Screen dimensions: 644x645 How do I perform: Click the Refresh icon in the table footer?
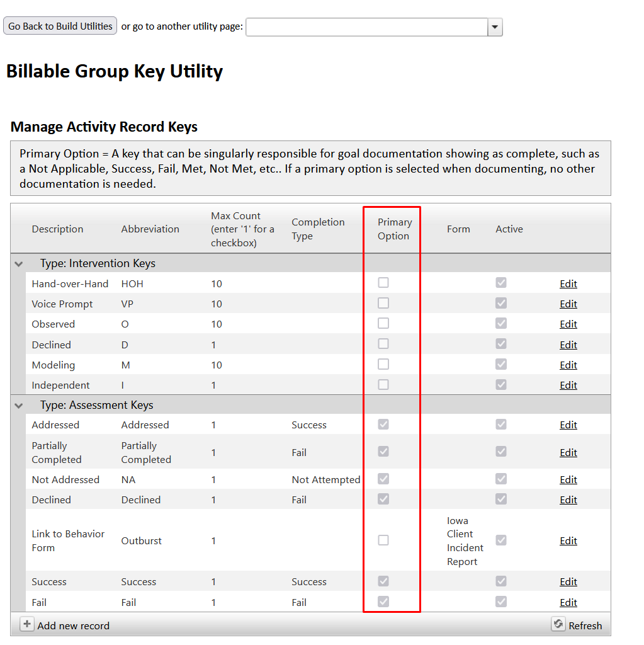[558, 624]
